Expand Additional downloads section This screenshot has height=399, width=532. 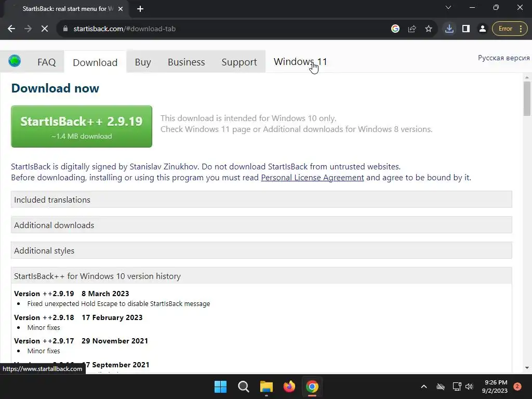click(x=261, y=225)
